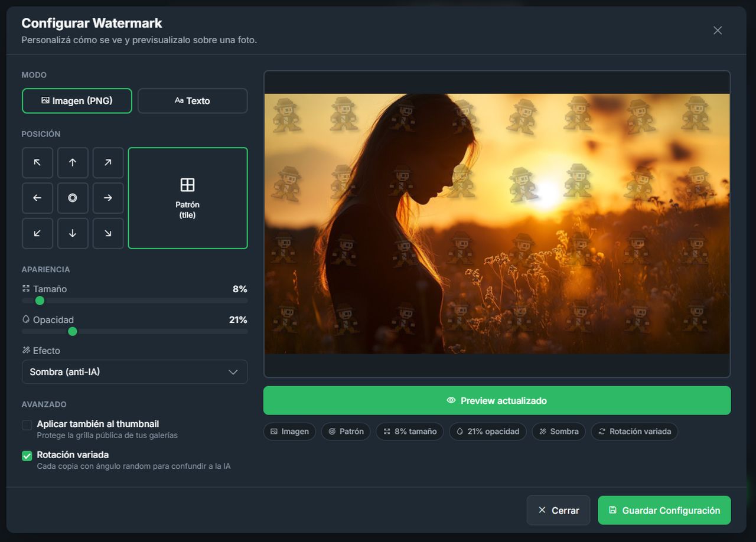Select the bottom-right arrow position
The image size is (756, 542).
(108, 234)
